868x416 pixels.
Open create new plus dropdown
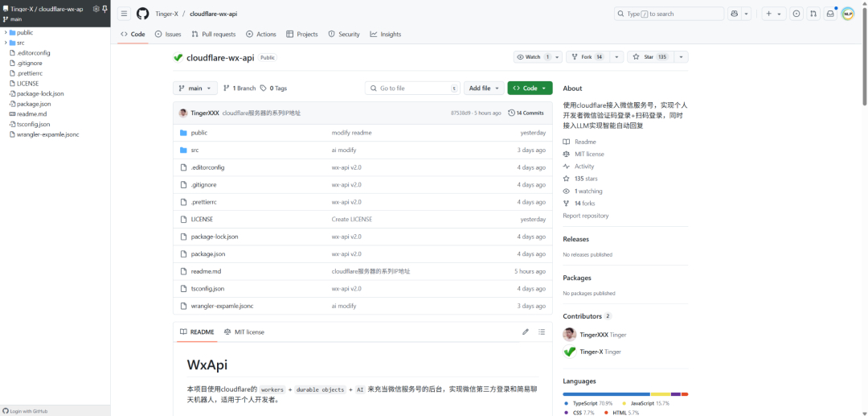click(775, 14)
